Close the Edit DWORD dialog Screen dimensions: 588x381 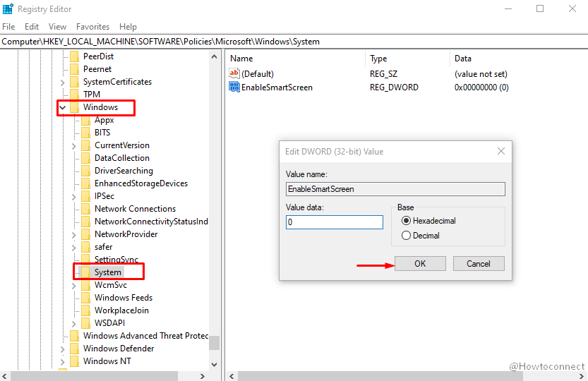(x=501, y=151)
